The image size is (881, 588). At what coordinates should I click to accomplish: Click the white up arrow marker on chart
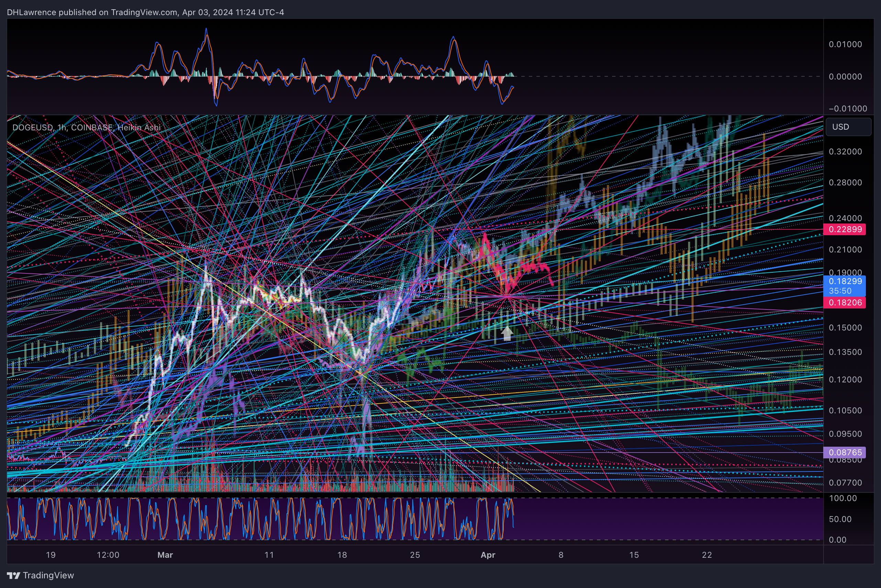(x=507, y=334)
